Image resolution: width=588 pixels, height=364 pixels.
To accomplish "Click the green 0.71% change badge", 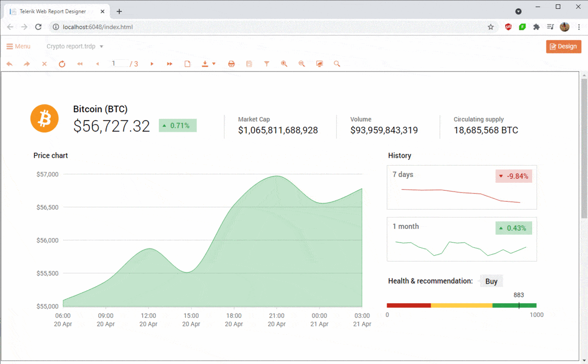I will point(177,125).
